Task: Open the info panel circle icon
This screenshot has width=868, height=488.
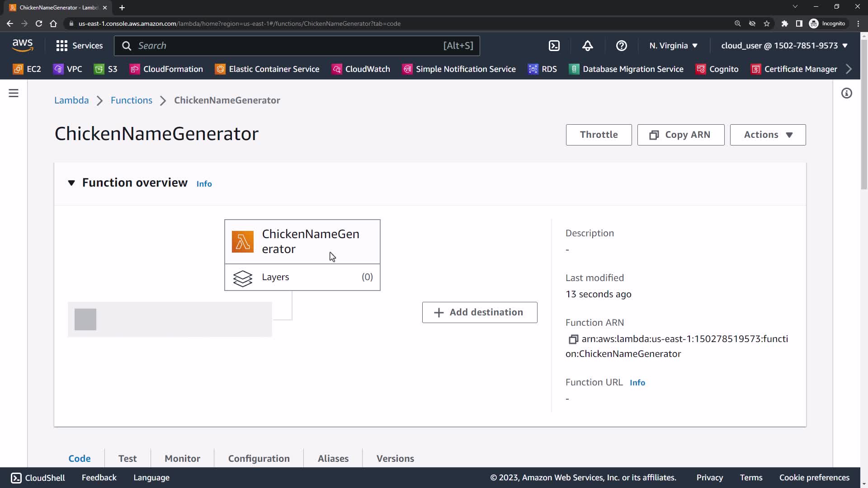Action: [x=846, y=93]
